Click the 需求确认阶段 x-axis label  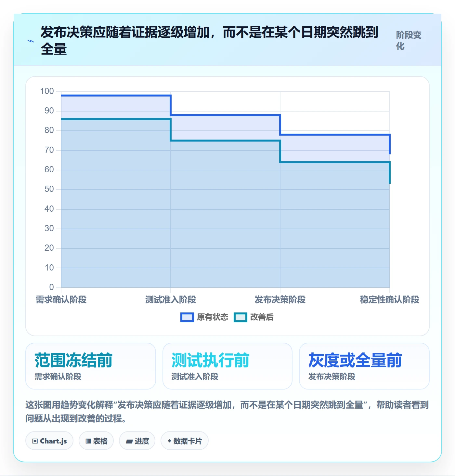coord(61,300)
